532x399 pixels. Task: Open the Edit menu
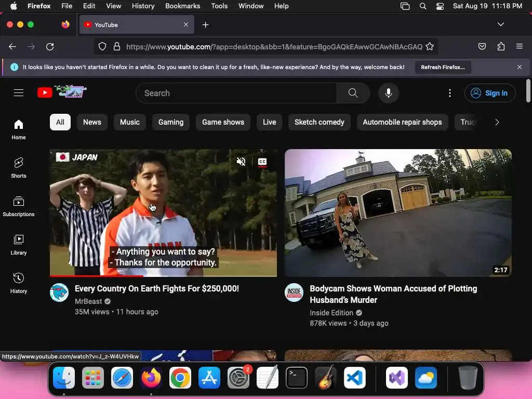click(x=89, y=6)
